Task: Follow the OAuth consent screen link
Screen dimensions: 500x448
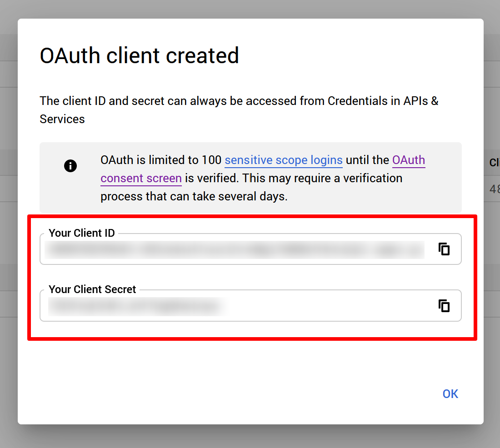Action: tap(408, 160)
